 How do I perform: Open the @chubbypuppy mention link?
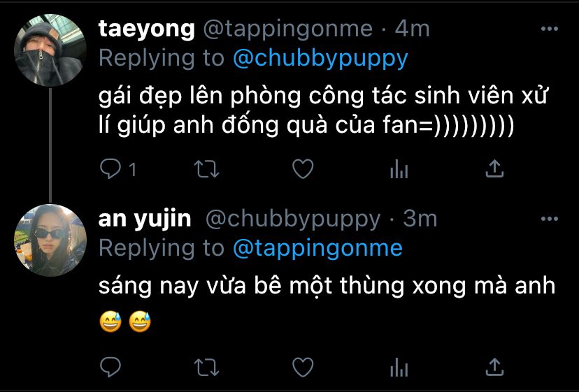tap(320, 58)
